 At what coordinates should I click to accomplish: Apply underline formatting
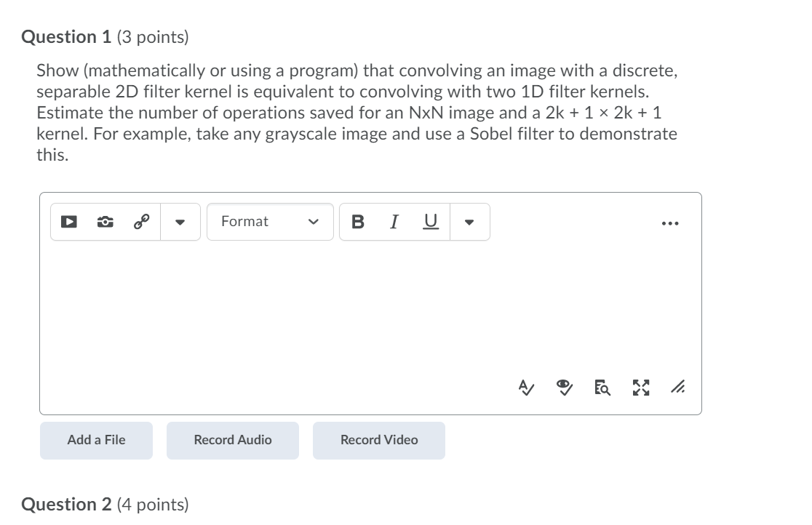(x=429, y=222)
